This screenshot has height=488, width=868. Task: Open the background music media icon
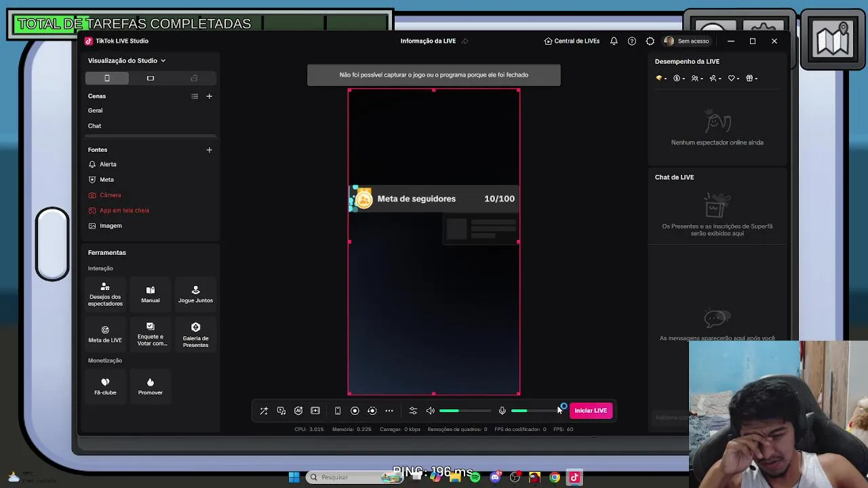point(281,411)
